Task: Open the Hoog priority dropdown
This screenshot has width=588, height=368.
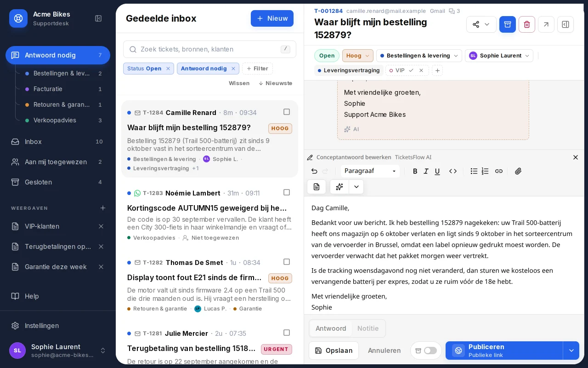Action: click(x=358, y=56)
